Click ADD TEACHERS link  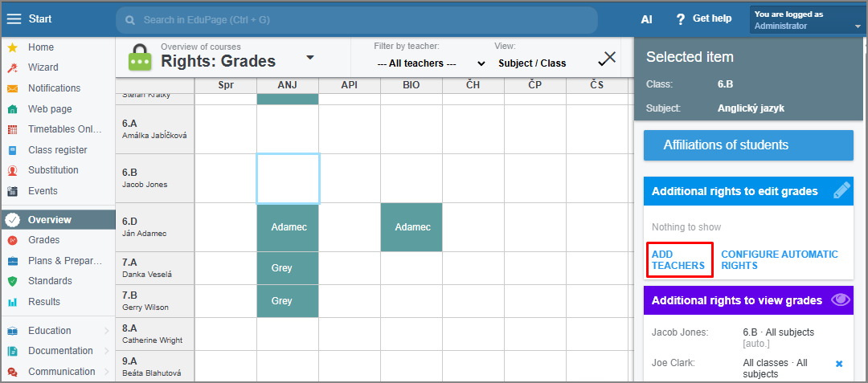click(x=678, y=260)
